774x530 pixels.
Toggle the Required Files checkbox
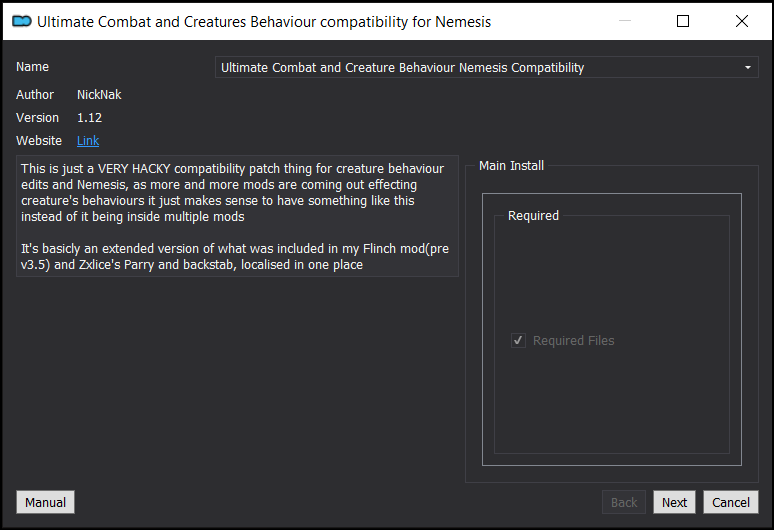point(518,341)
